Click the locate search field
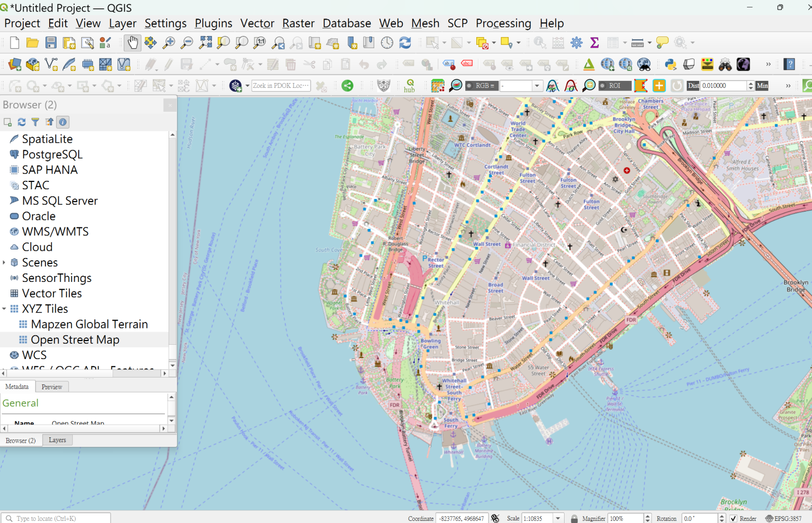The image size is (812, 523). point(56,518)
